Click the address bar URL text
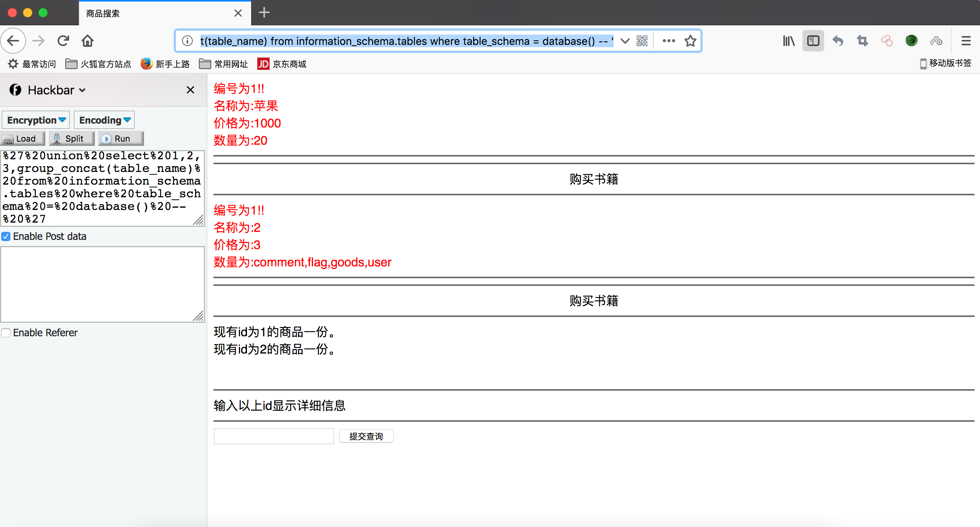Image resolution: width=980 pixels, height=527 pixels. pos(407,41)
